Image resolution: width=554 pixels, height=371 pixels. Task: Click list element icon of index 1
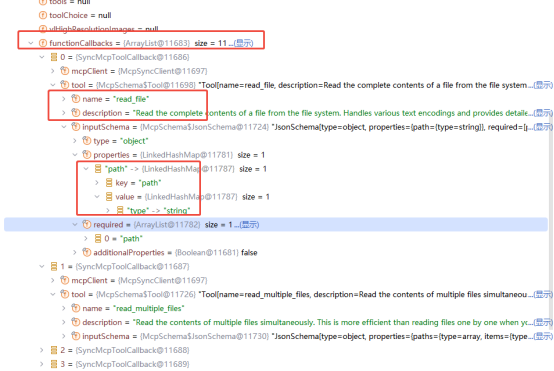pos(54,266)
